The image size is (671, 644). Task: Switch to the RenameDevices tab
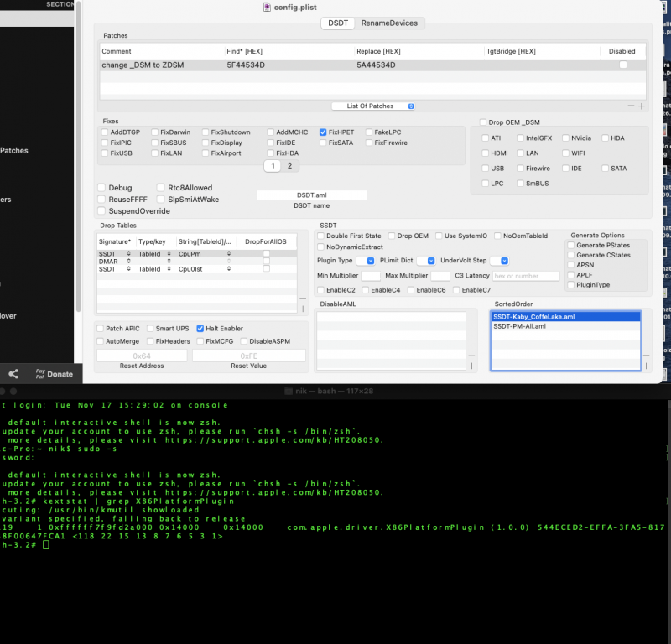pyautogui.click(x=389, y=23)
